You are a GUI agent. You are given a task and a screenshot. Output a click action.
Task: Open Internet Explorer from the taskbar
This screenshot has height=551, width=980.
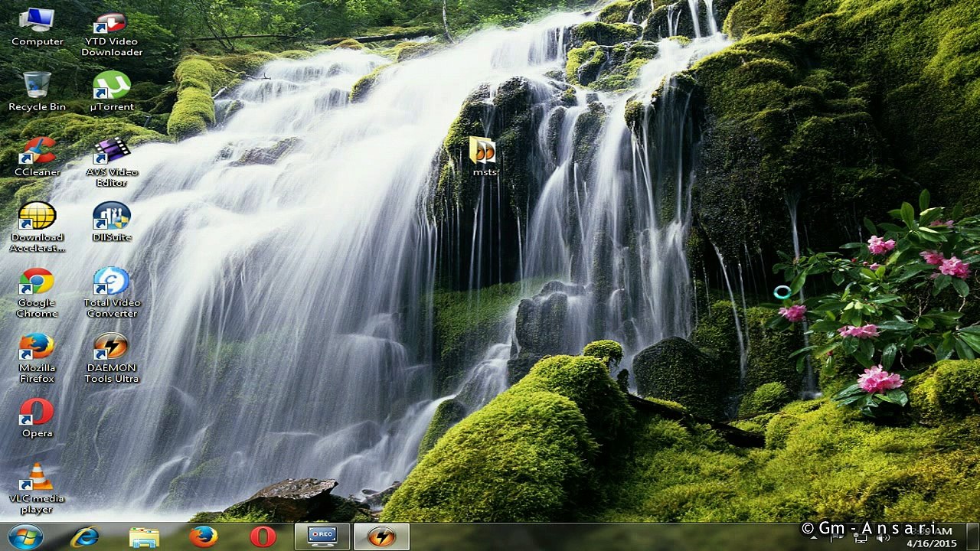pyautogui.click(x=84, y=537)
